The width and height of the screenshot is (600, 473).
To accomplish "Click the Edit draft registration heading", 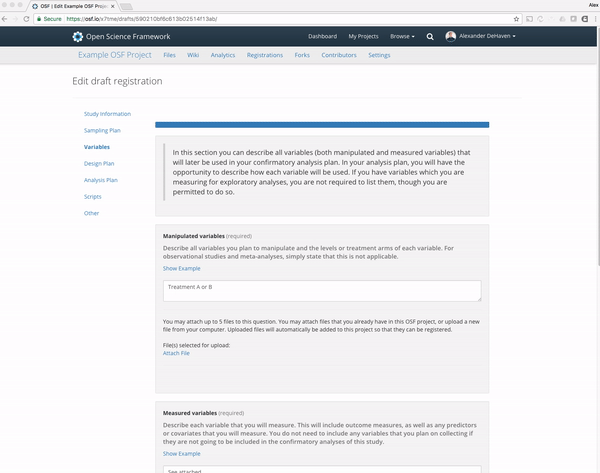I will pos(117,81).
